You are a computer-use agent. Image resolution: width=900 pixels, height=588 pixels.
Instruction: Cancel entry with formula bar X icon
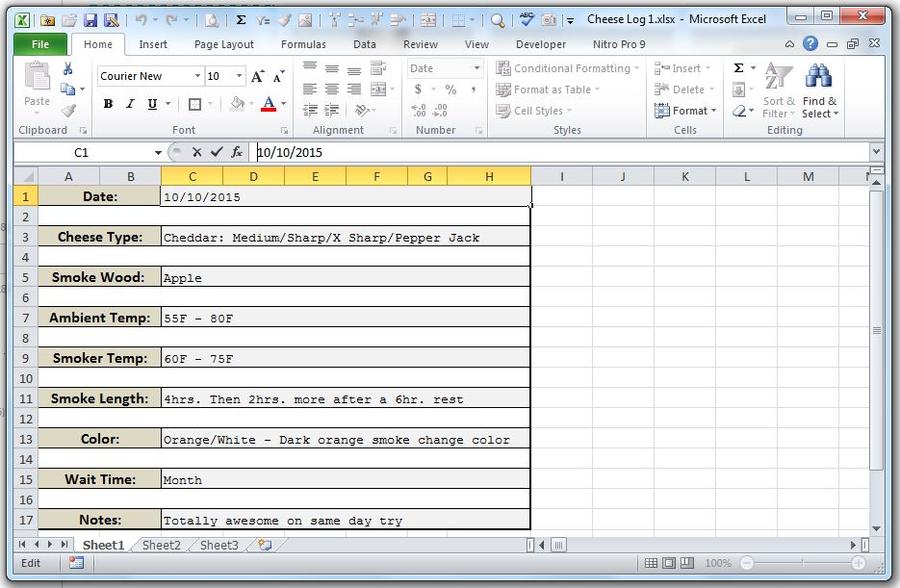click(x=196, y=152)
